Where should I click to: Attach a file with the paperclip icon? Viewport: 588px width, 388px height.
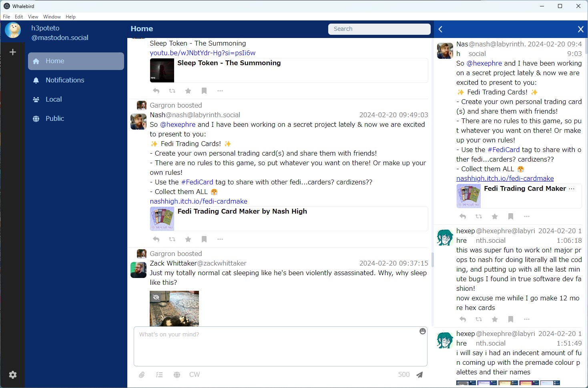[x=142, y=374]
